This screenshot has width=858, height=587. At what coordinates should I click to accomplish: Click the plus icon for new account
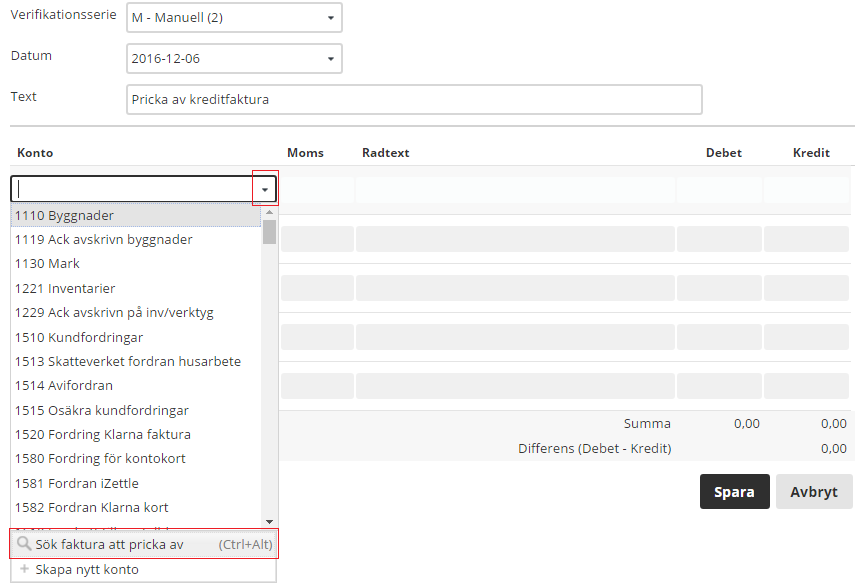tap(24, 569)
